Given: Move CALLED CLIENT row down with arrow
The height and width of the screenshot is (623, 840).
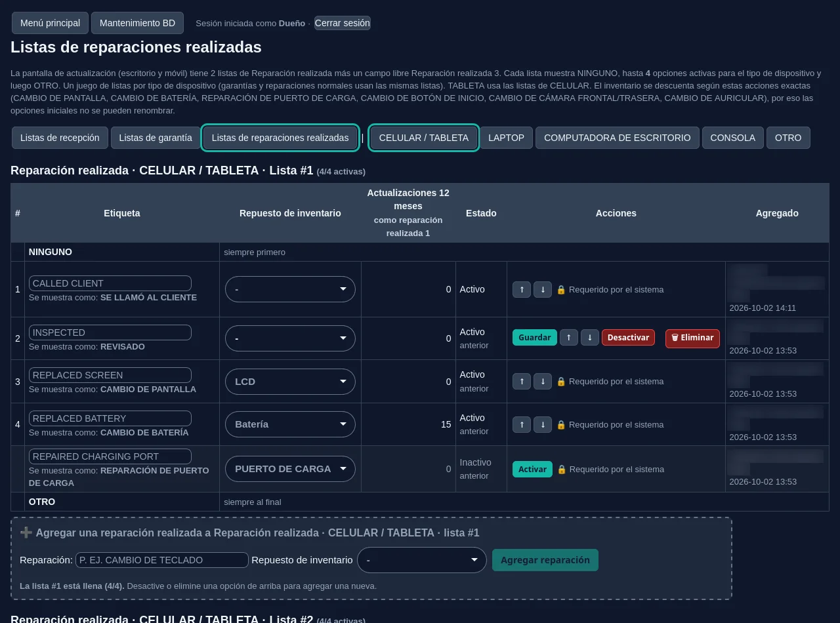Looking at the screenshot, I should coord(543,289).
